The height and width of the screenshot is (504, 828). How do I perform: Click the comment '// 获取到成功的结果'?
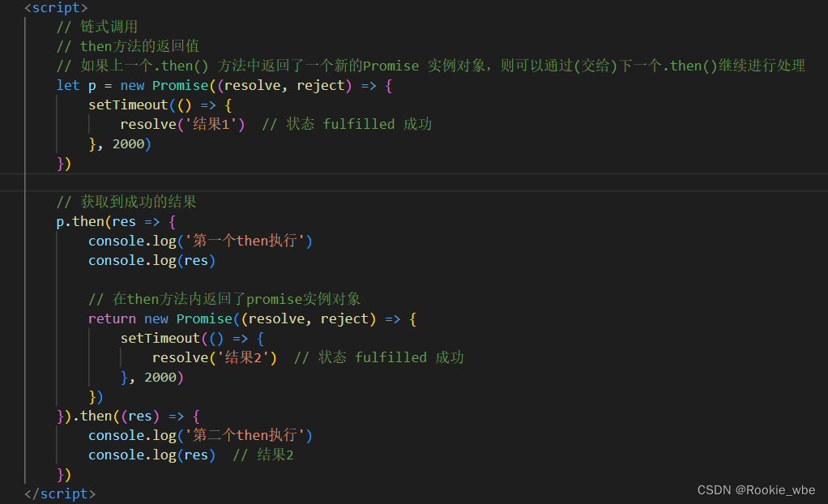126,202
